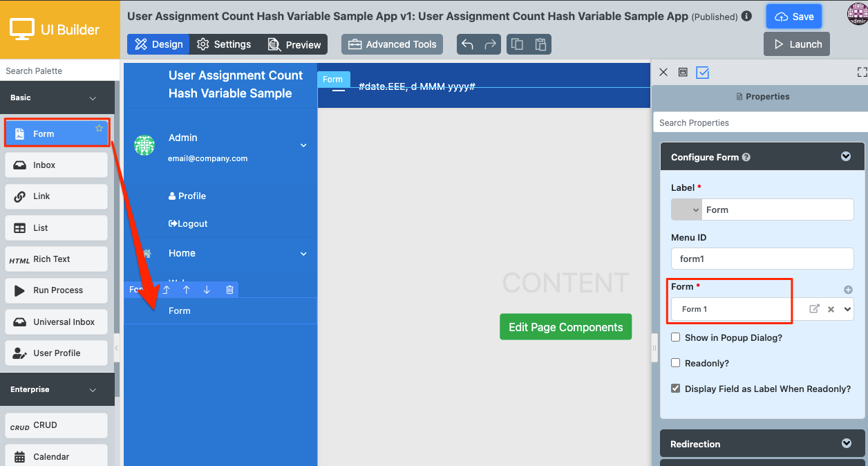The width and height of the screenshot is (868, 466).
Task: Click the Form label tag above the header
Action: click(332, 79)
